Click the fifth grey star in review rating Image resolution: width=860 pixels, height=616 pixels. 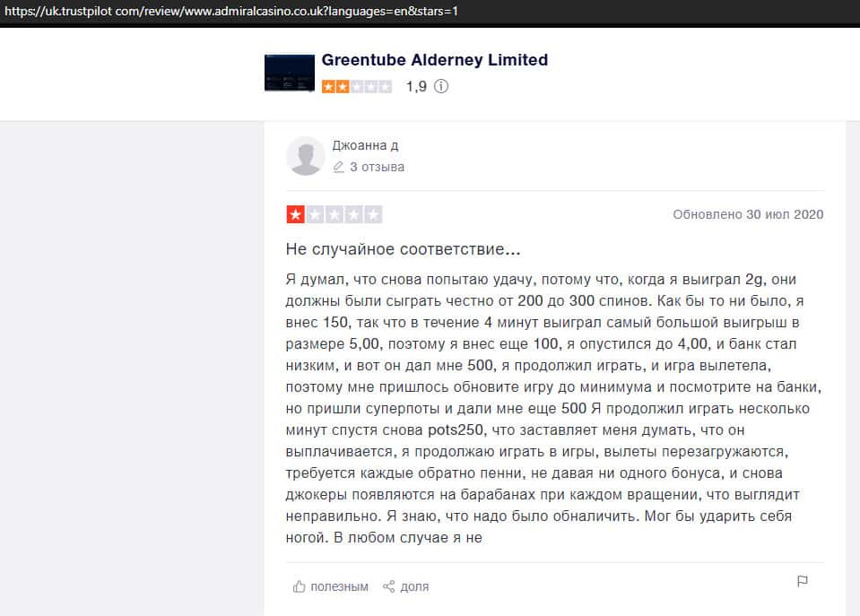tap(373, 214)
